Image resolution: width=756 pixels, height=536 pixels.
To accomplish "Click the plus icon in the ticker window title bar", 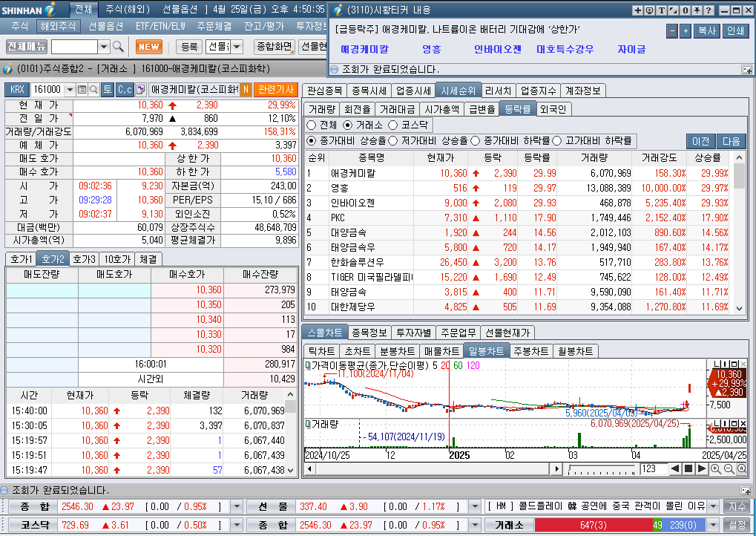I will pos(637,10).
